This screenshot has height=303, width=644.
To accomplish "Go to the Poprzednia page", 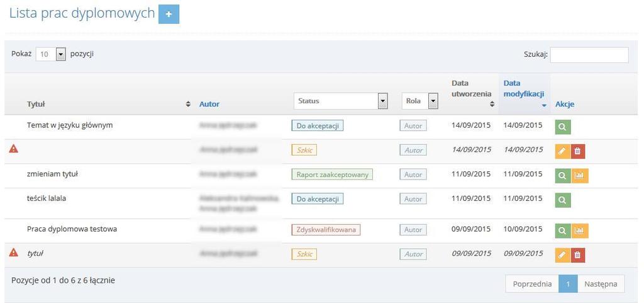I will click(532, 284).
